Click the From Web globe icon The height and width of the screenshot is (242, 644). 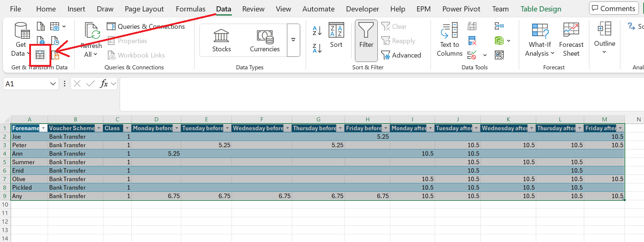pos(41,40)
